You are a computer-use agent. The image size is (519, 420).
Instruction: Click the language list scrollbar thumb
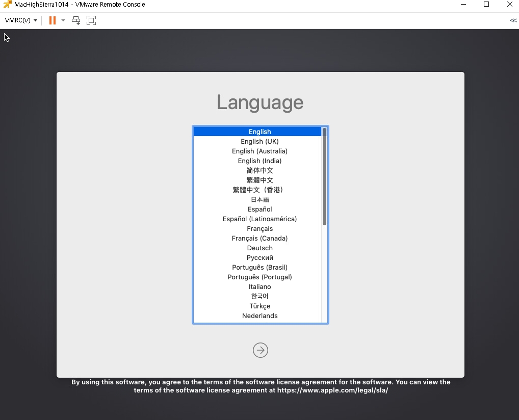pos(324,176)
